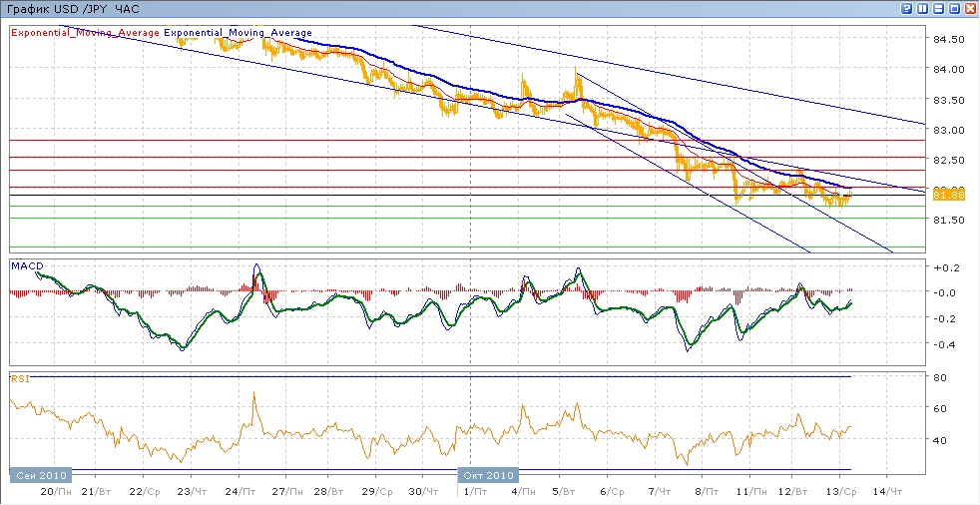
Task: Select the red Exponential_Moving_Average legend label
Action: pos(86,33)
